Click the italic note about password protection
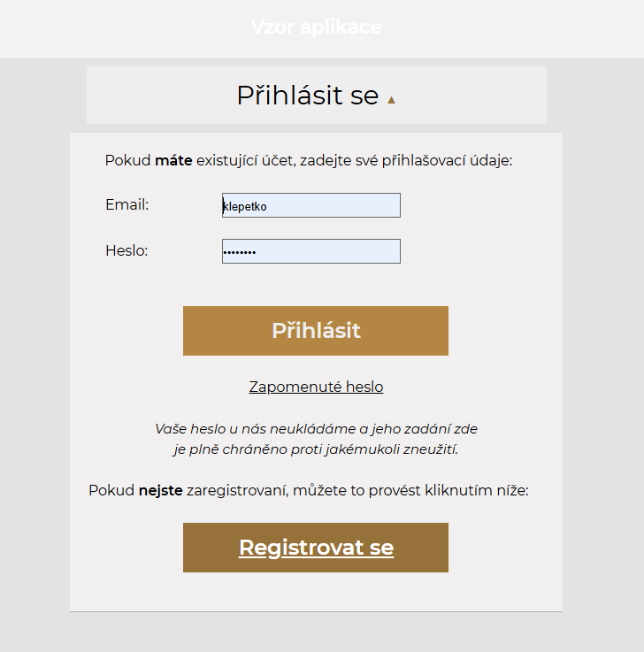This screenshot has width=644, height=652. [316, 449]
